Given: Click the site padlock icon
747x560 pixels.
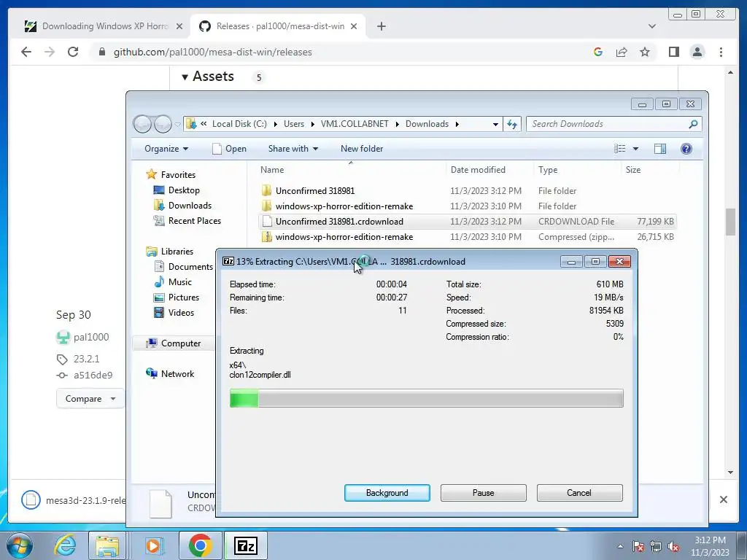Looking at the screenshot, I should tap(101, 52).
